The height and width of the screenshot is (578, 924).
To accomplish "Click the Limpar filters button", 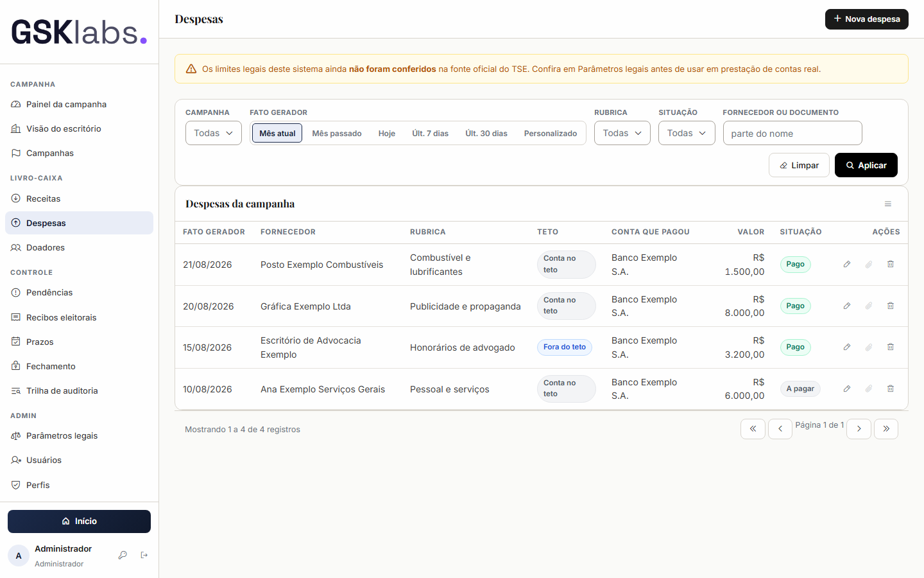I will click(799, 165).
